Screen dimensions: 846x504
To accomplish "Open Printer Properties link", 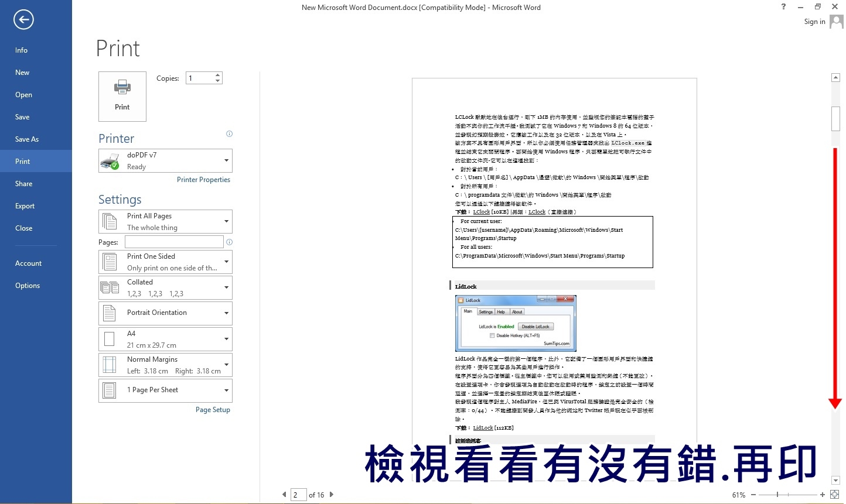I will (203, 180).
